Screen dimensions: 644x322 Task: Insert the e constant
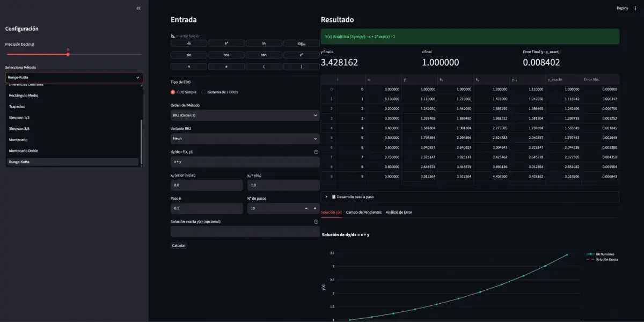coord(226,67)
